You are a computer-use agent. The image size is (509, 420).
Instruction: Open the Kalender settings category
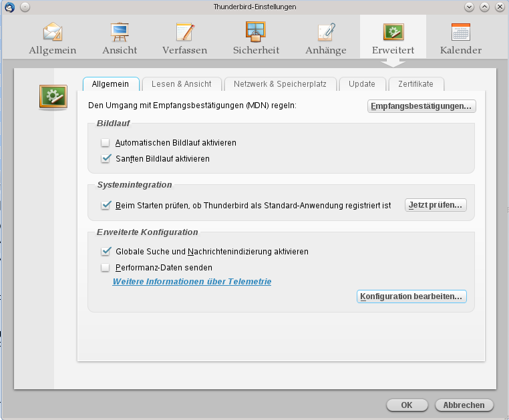coord(461,38)
